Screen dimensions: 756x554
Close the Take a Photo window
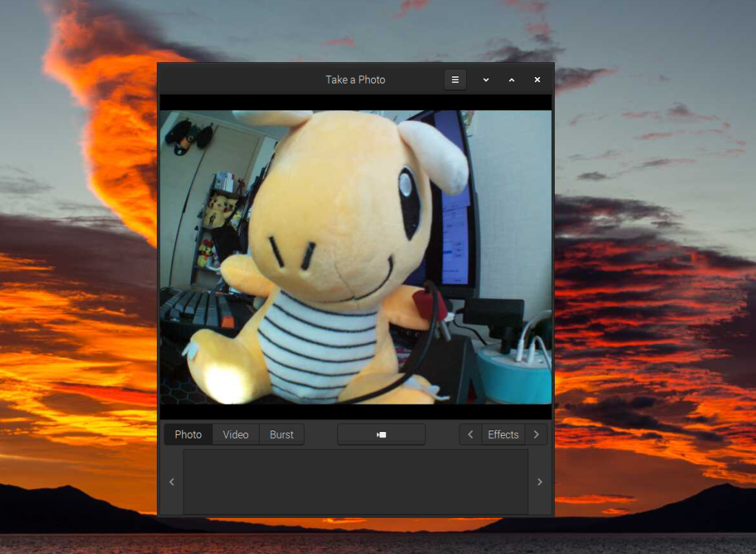[537, 80]
